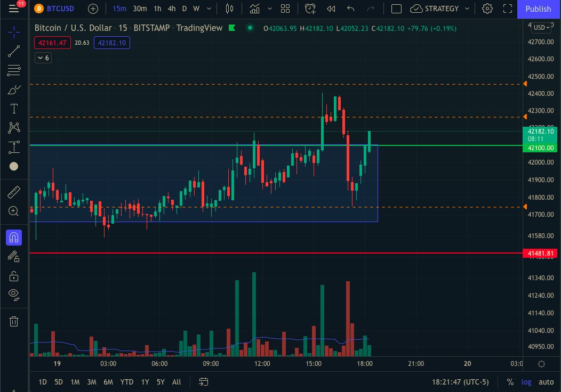Open timezone menu at 18:21:47 (UTC-5)

click(x=460, y=382)
